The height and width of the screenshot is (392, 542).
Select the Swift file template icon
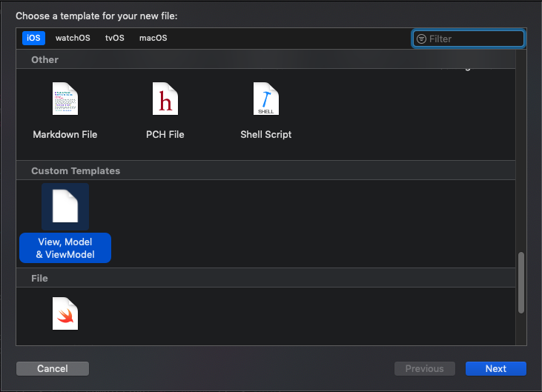[65, 313]
